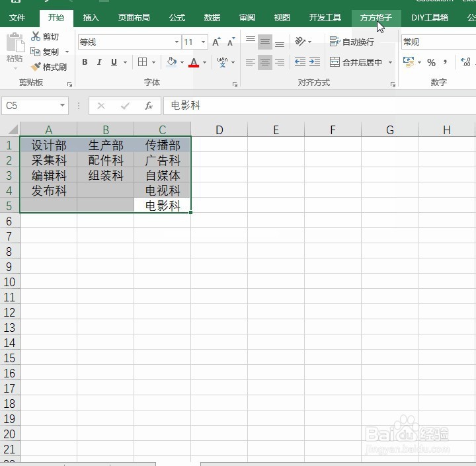This screenshot has height=466, width=476.
Task: Select row 10 header
Action: [10, 282]
